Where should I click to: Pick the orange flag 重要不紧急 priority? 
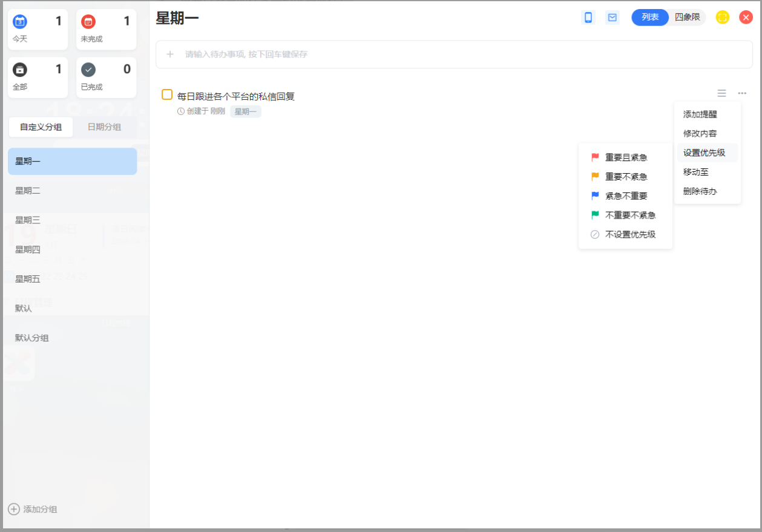tap(625, 177)
